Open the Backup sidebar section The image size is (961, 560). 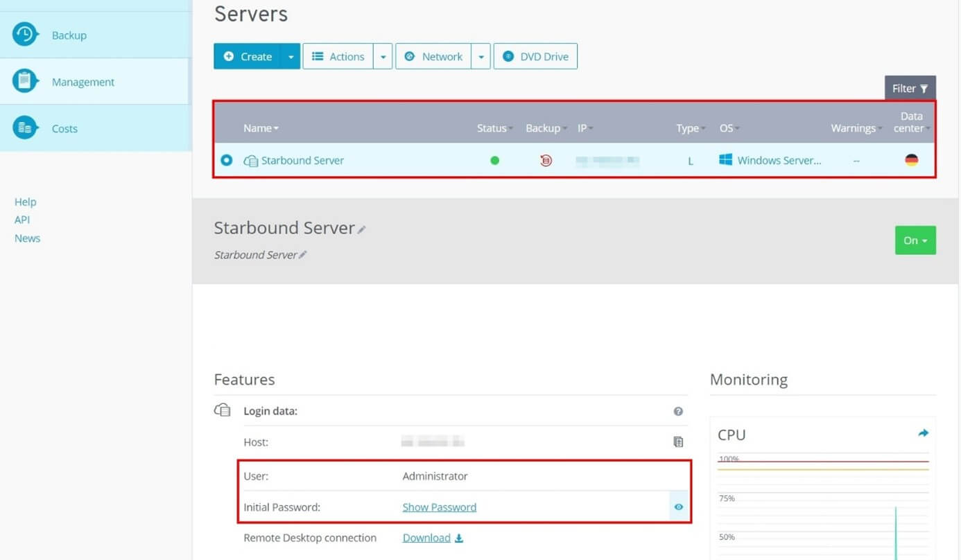pyautogui.click(x=95, y=35)
